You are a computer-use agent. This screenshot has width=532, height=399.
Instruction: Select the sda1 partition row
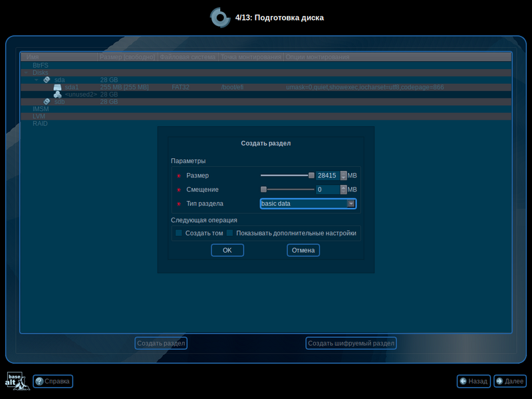pyautogui.click(x=266, y=87)
